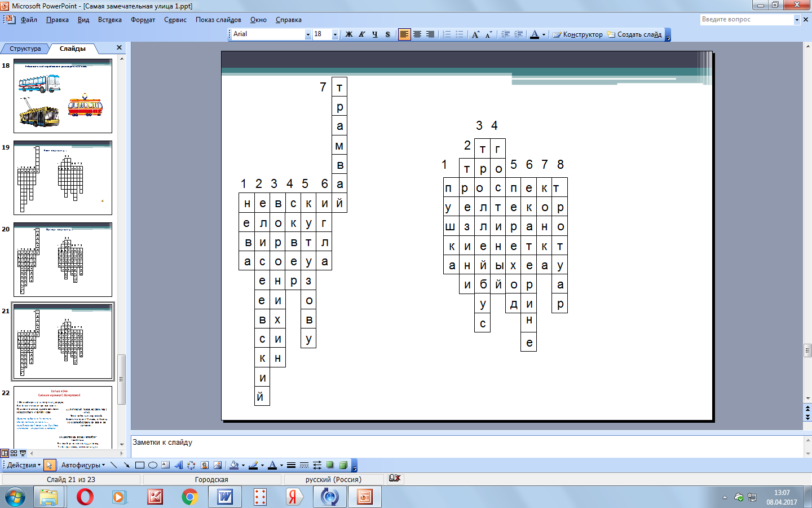Open the Arial font name dropdown
812x508 pixels.
pos(308,34)
